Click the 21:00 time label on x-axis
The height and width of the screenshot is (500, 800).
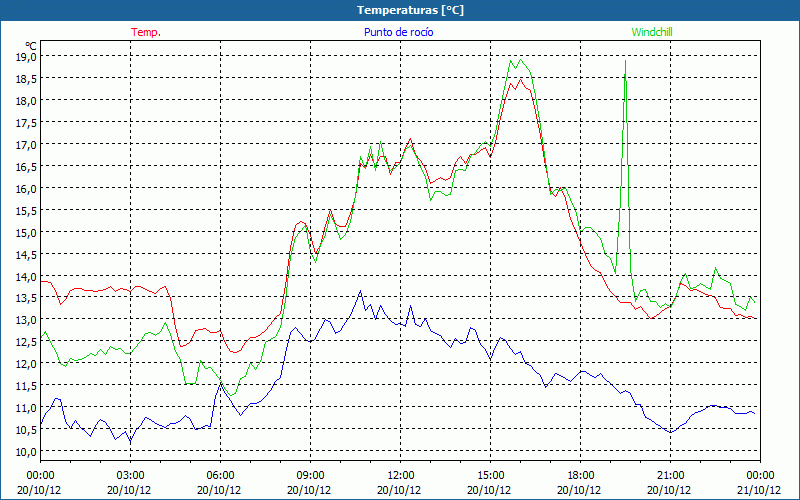(x=670, y=475)
